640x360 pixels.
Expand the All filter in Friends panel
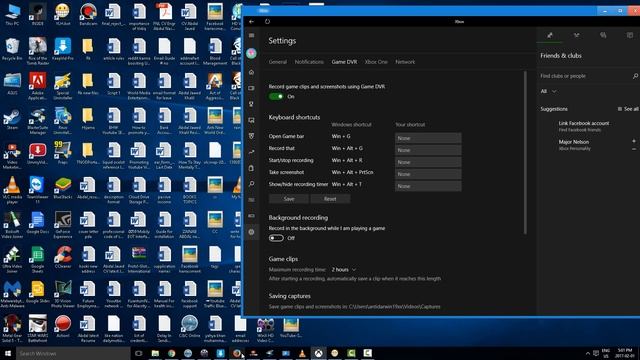point(548,91)
